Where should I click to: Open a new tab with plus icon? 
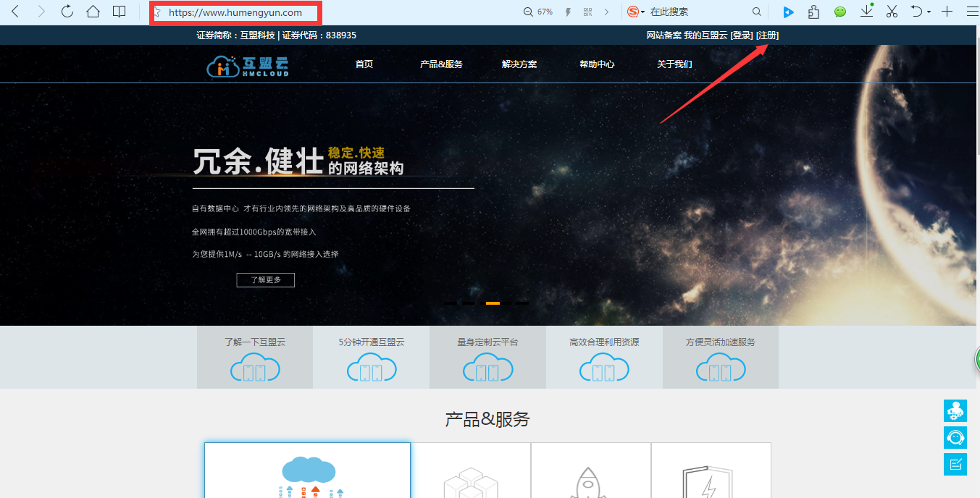pyautogui.click(x=947, y=12)
